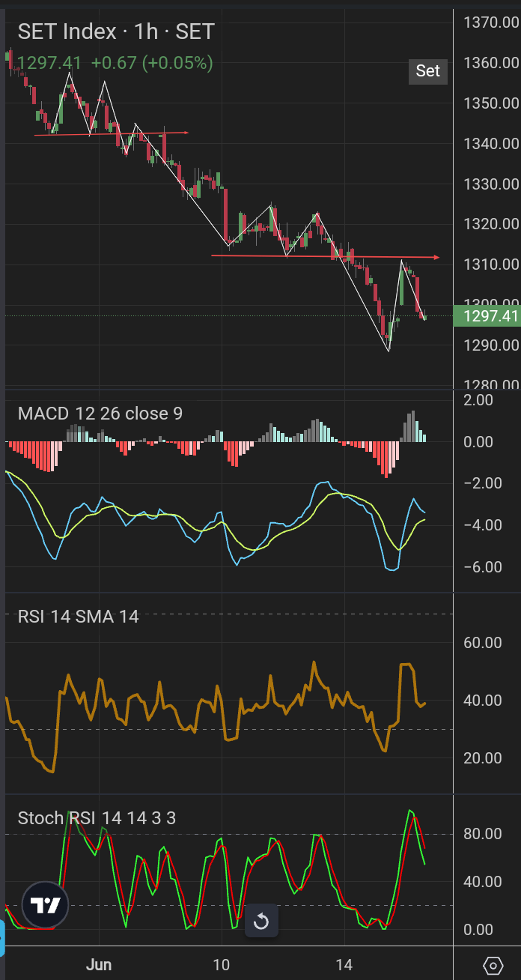Click the Set button
Image resolution: width=521 pixels, height=980 pixels.
point(428,70)
